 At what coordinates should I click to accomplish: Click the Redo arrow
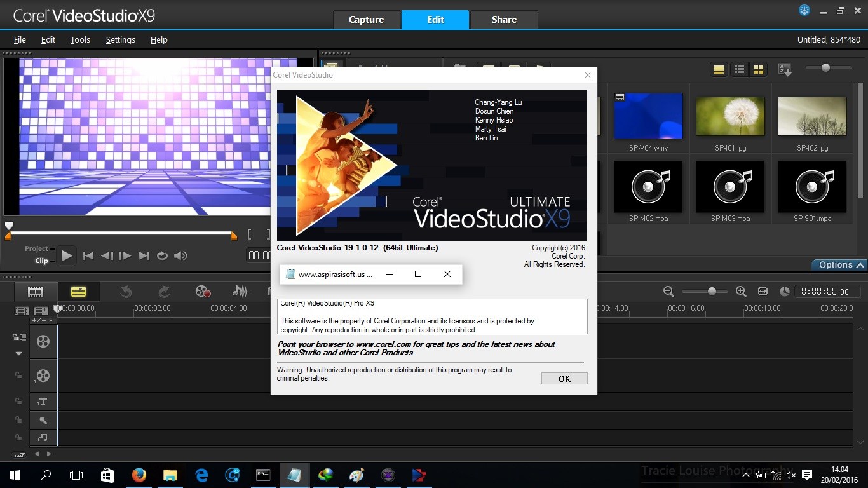(x=164, y=292)
